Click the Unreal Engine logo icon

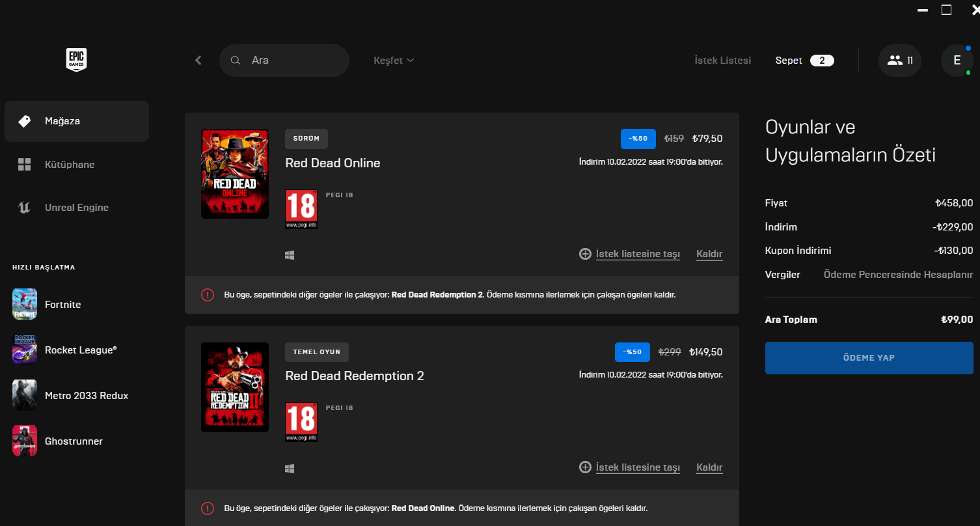25,208
